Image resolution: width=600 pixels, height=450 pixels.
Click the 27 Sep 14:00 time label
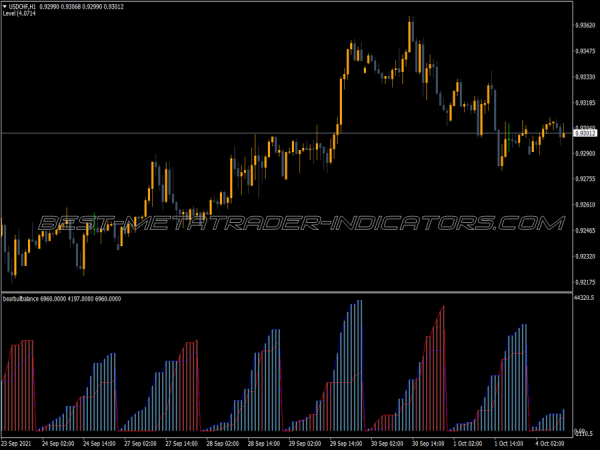tap(181, 443)
